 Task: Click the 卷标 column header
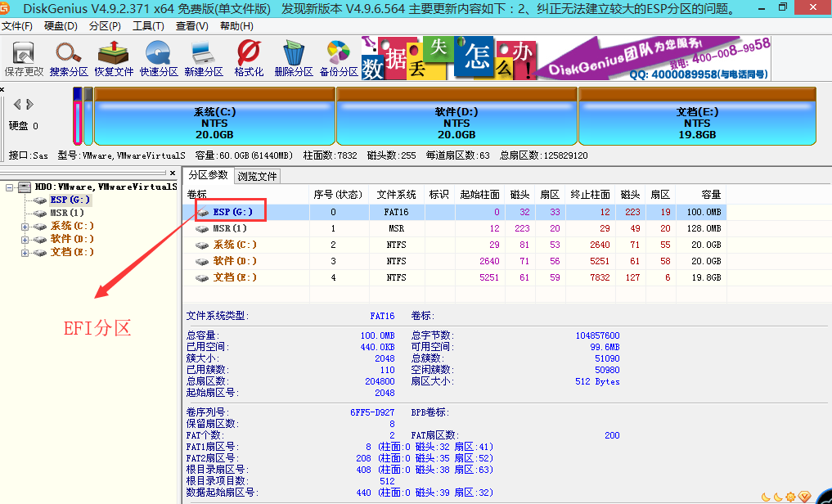(x=246, y=195)
